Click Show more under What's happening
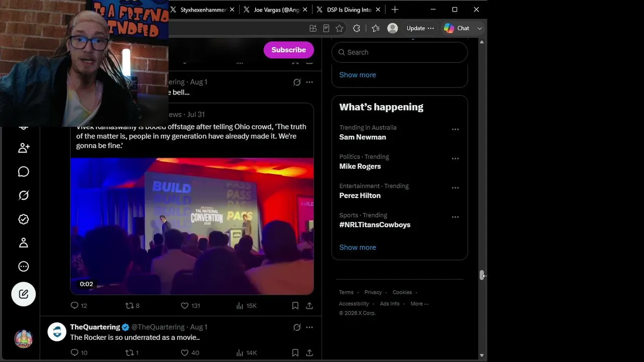 click(358, 247)
